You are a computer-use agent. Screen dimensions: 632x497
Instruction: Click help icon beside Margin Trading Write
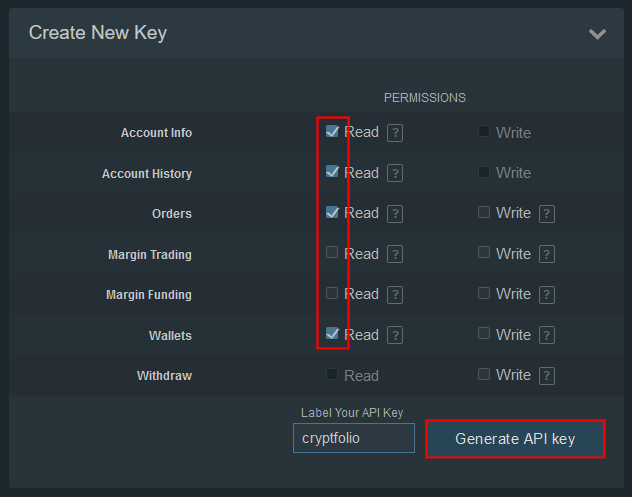point(547,254)
